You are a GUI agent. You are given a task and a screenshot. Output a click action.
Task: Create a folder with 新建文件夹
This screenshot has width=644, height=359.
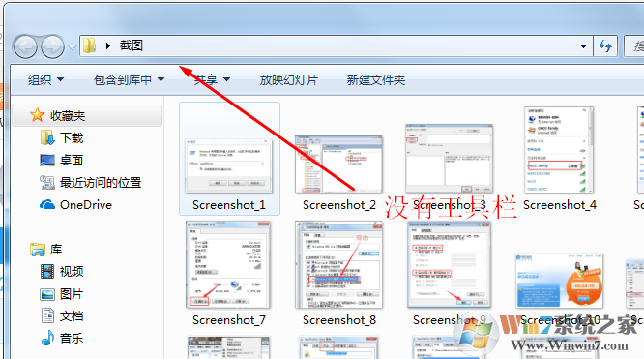click(x=376, y=79)
